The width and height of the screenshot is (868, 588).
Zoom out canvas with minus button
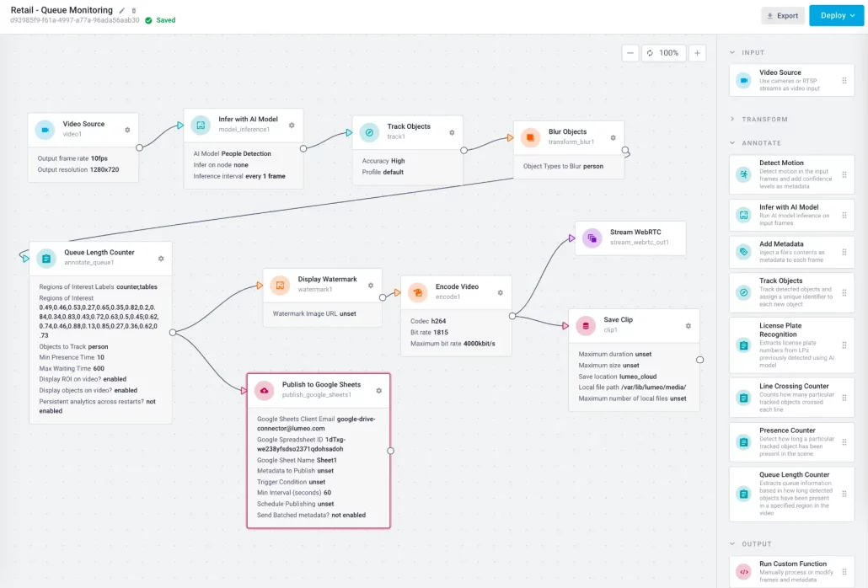pyautogui.click(x=630, y=52)
